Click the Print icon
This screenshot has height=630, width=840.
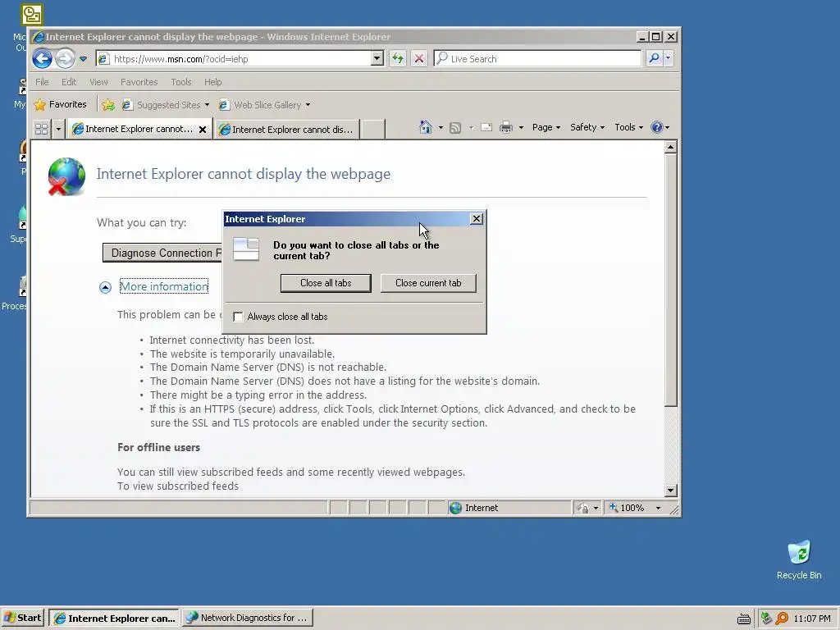505,127
